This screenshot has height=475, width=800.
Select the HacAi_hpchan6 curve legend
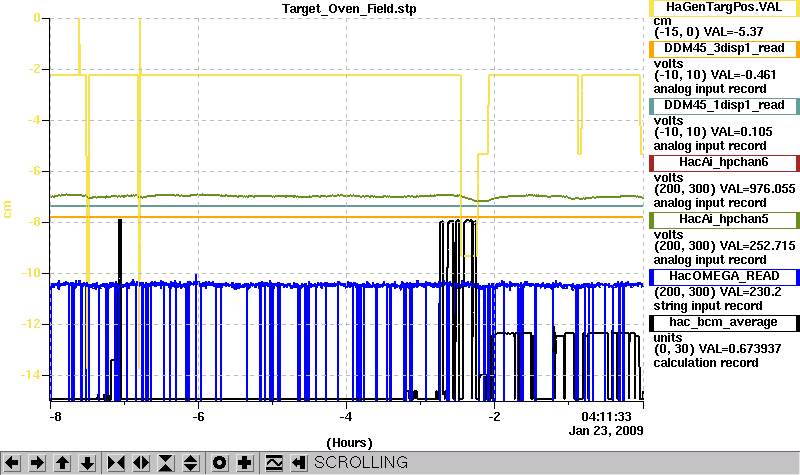click(724, 163)
